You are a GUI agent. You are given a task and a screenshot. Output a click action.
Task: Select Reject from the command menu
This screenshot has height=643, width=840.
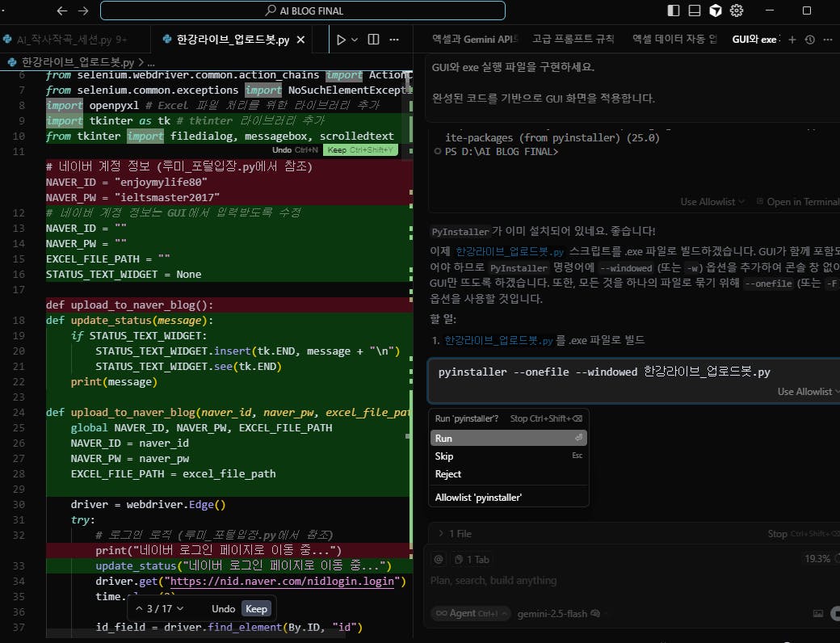click(x=448, y=474)
